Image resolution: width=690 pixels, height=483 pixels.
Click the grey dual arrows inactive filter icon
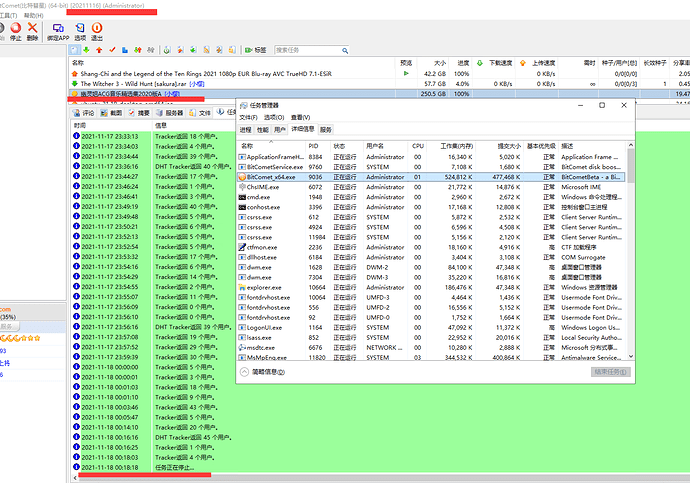click(x=151, y=50)
